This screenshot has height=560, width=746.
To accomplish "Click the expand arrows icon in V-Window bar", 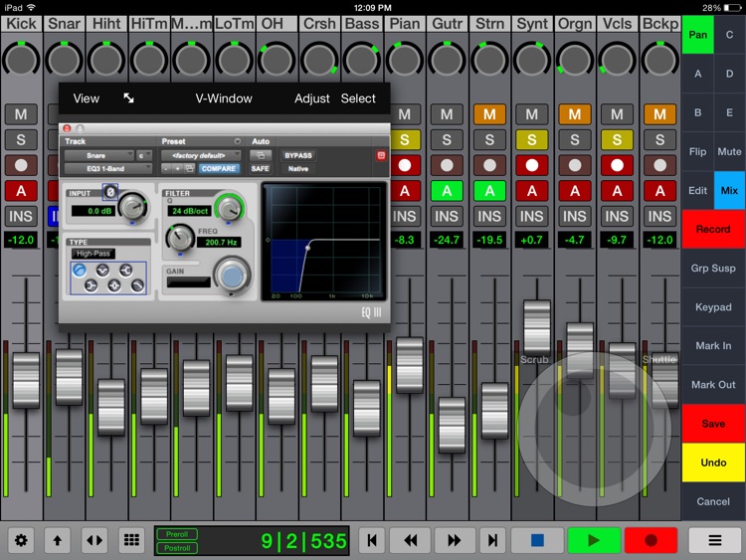I will 128,98.
